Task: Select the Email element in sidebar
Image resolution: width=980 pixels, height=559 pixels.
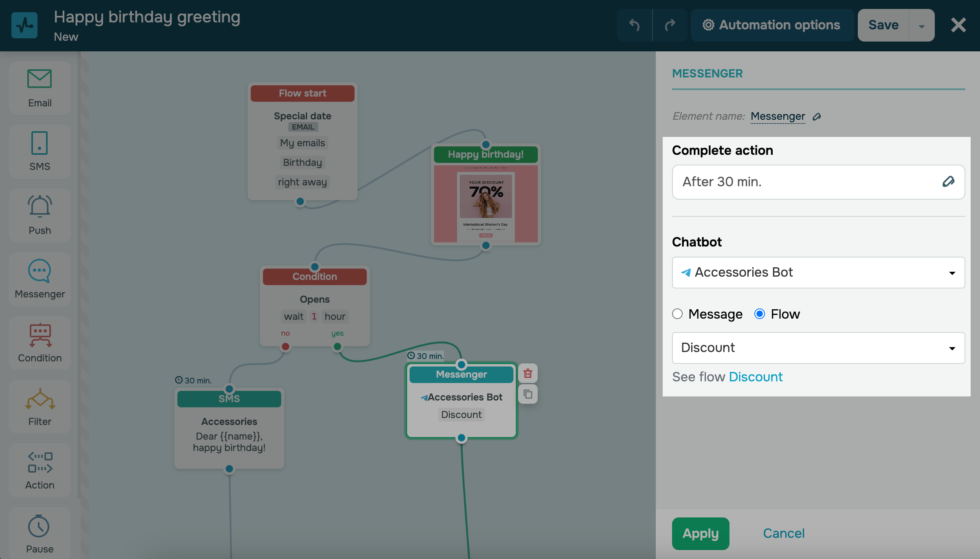Action: click(40, 88)
